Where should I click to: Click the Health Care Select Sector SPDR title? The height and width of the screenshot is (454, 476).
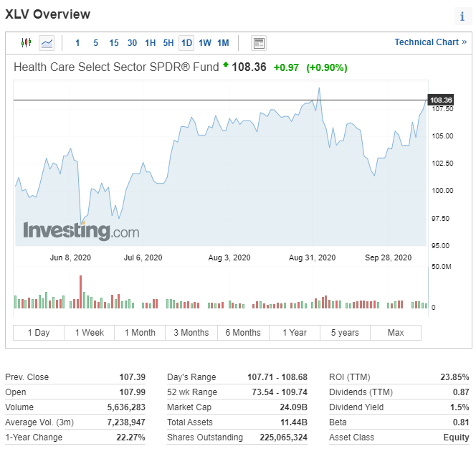pyautogui.click(x=116, y=67)
